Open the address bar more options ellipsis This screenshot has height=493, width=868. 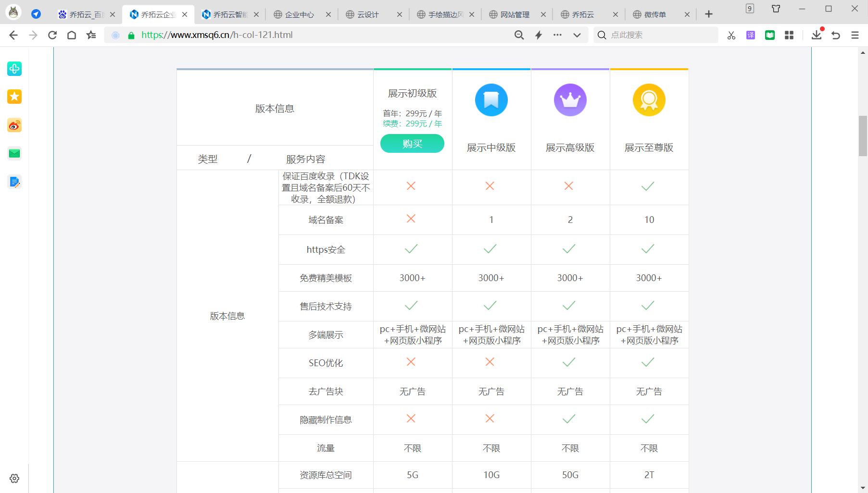point(557,35)
